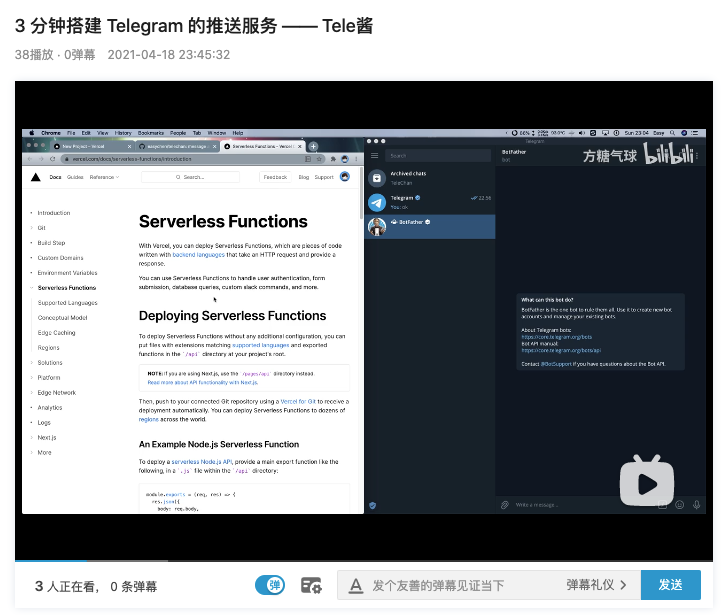Bookmark the page with the star icon
The width and height of the screenshot is (724, 615).
point(319,159)
